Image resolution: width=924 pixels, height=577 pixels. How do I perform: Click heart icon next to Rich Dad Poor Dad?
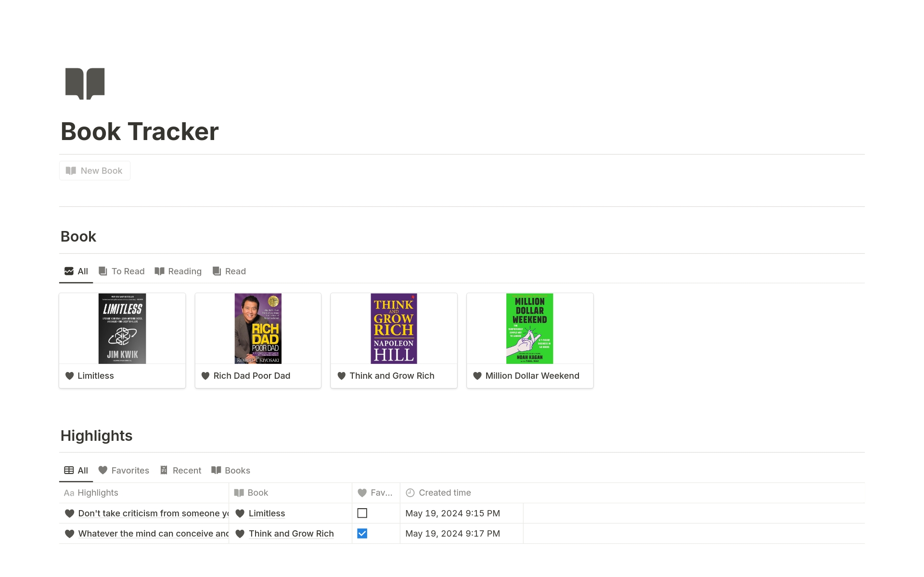pyautogui.click(x=205, y=376)
